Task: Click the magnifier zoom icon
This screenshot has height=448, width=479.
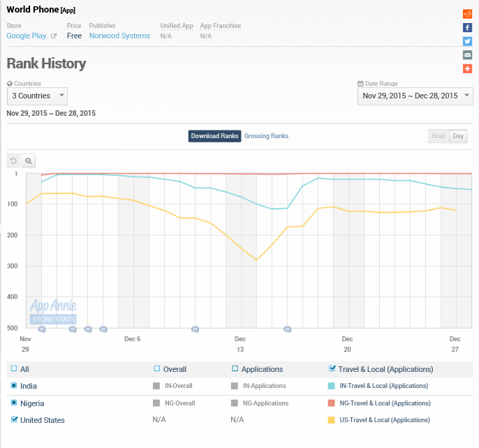Action: (x=29, y=160)
